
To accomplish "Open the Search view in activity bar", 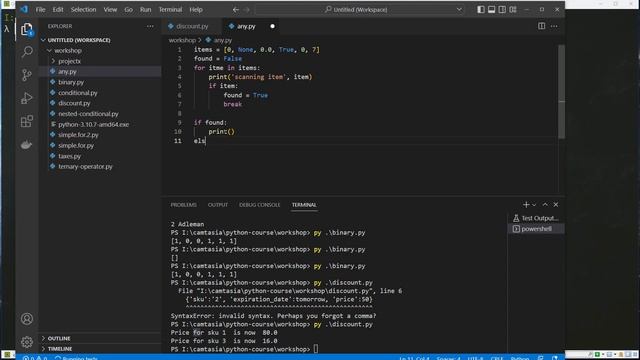I will (x=27, y=52).
